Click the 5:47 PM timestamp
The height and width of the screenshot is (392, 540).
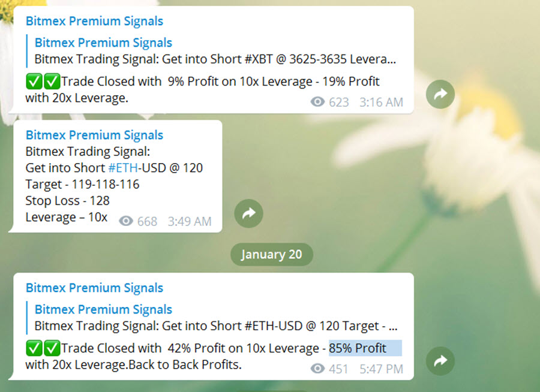(381, 369)
